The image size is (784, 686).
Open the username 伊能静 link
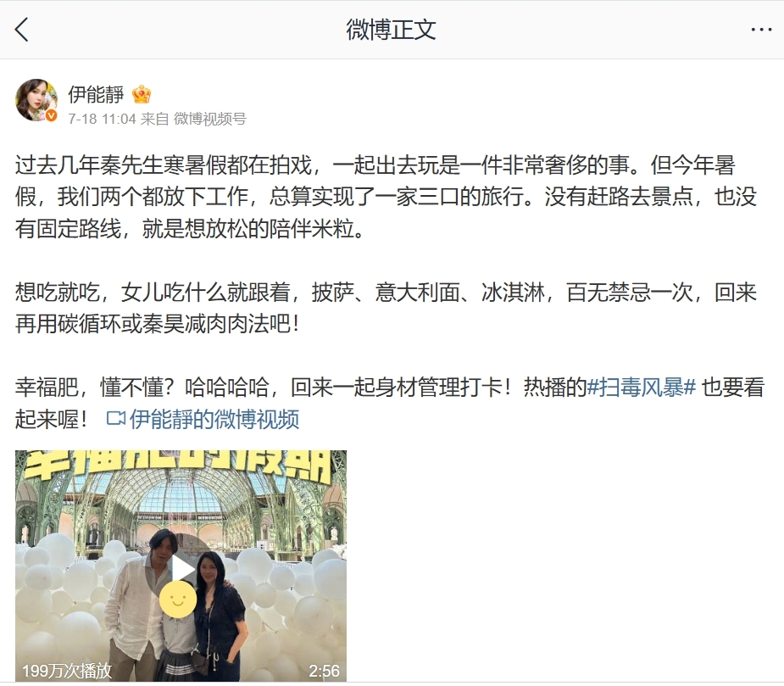[96, 94]
